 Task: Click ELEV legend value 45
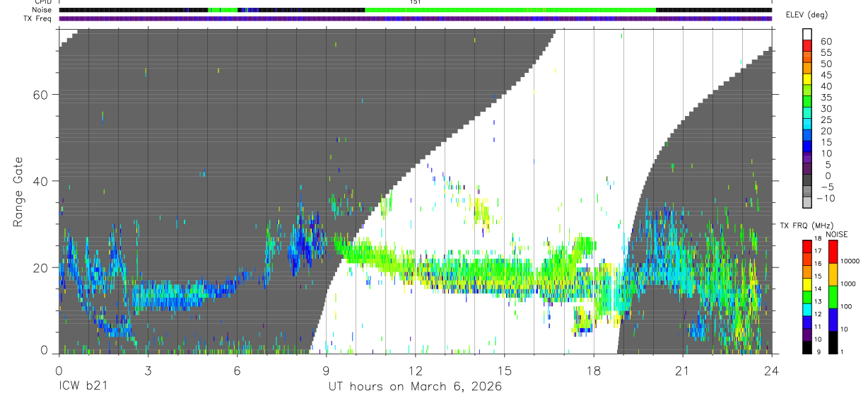[827, 75]
